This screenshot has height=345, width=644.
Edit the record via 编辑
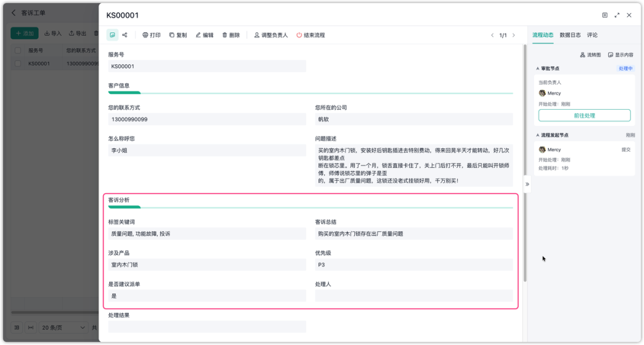(x=205, y=35)
